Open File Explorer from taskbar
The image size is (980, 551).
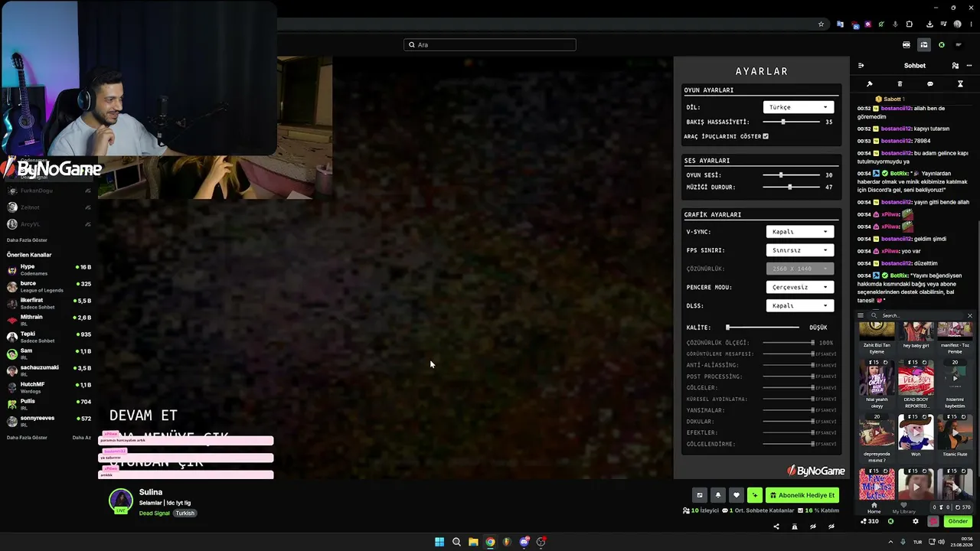(x=473, y=542)
